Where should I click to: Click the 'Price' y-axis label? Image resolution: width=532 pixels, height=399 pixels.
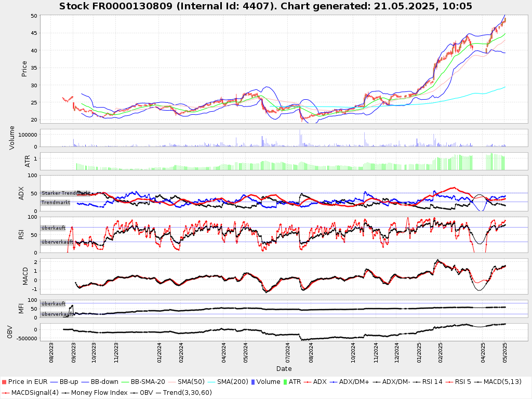tap(24, 69)
